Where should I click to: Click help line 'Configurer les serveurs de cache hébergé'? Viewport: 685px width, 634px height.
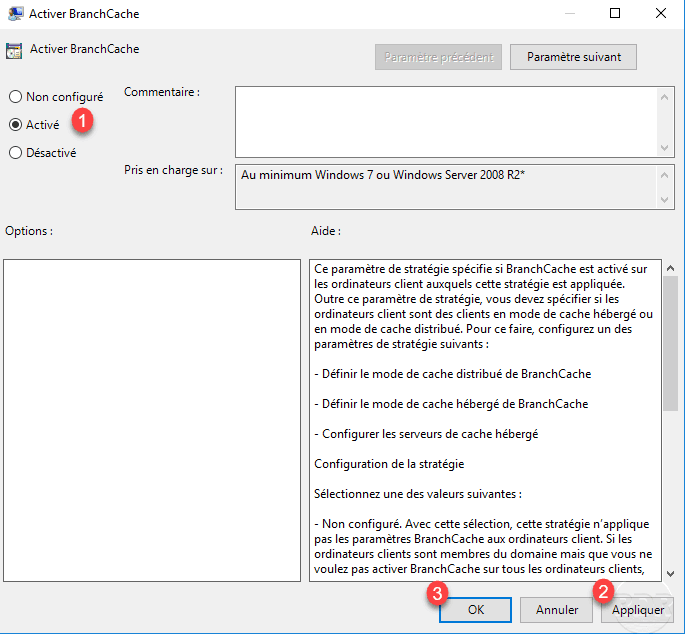pyautogui.click(x=426, y=434)
